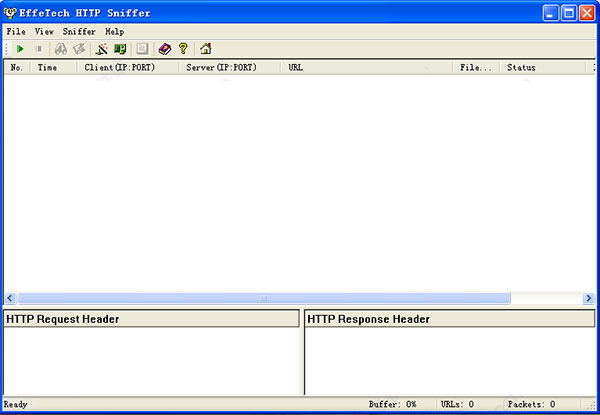Click the HTTP Request Header panel title
600x415 pixels.
[x=63, y=319]
